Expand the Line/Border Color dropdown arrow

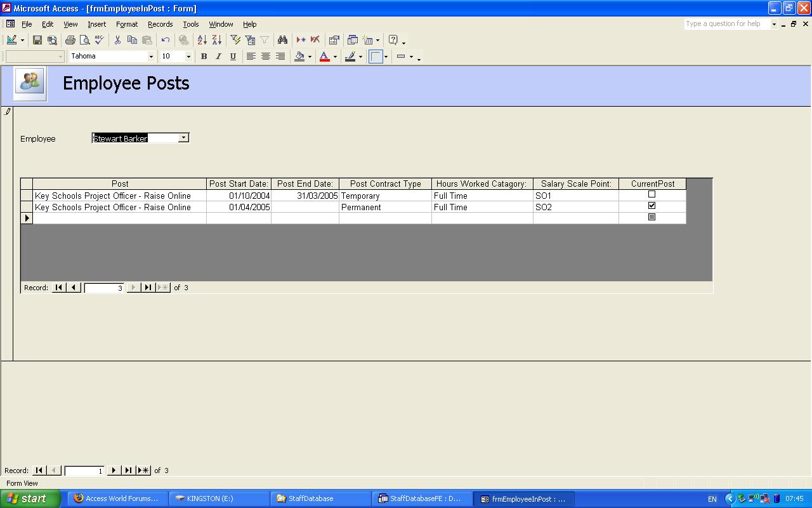[360, 57]
